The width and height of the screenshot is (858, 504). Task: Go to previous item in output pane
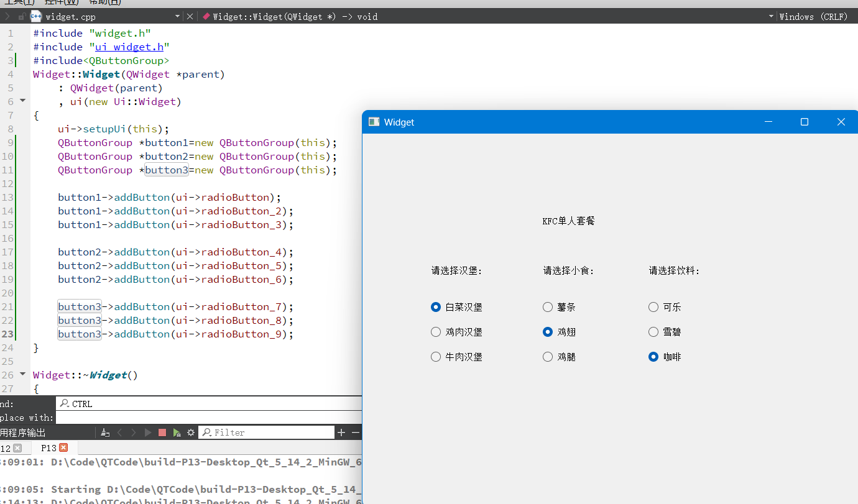[120, 433]
